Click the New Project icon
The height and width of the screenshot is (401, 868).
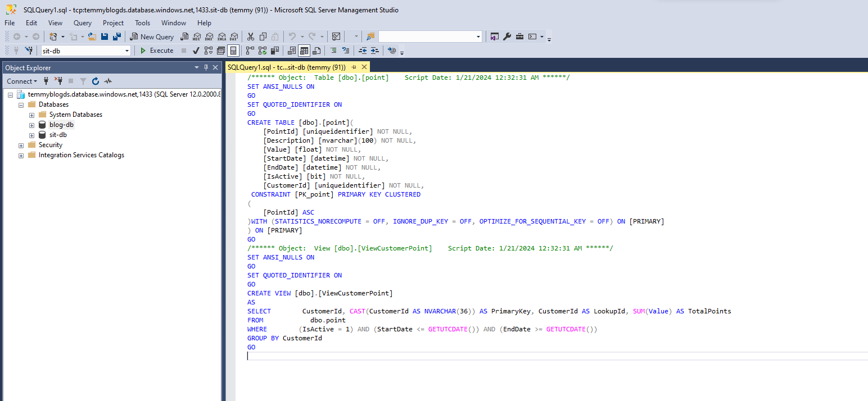(53, 37)
